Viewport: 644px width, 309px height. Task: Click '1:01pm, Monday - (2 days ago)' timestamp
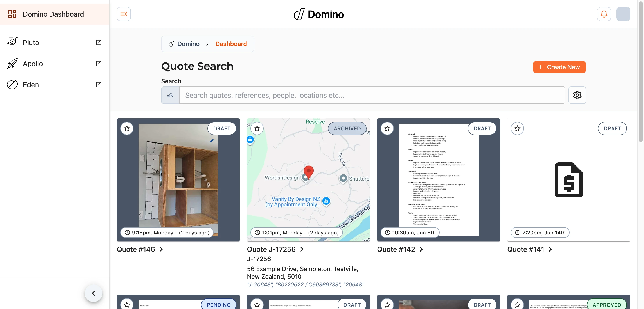pyautogui.click(x=297, y=232)
